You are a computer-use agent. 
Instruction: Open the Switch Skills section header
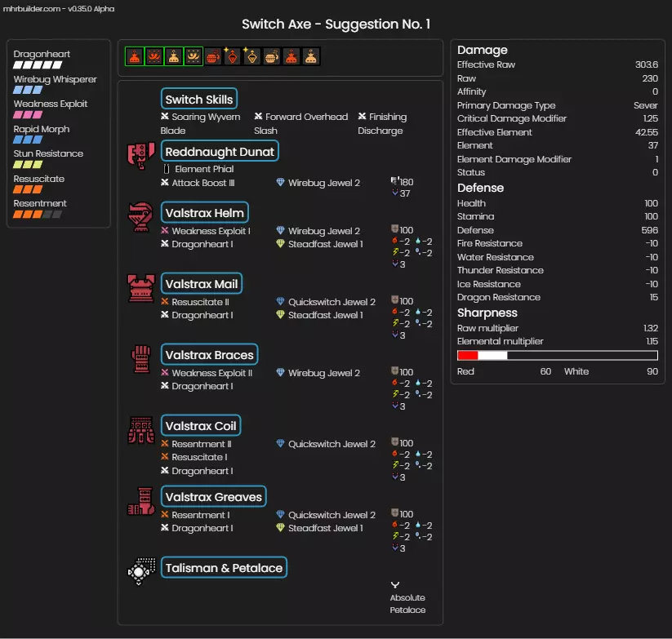pyautogui.click(x=199, y=99)
